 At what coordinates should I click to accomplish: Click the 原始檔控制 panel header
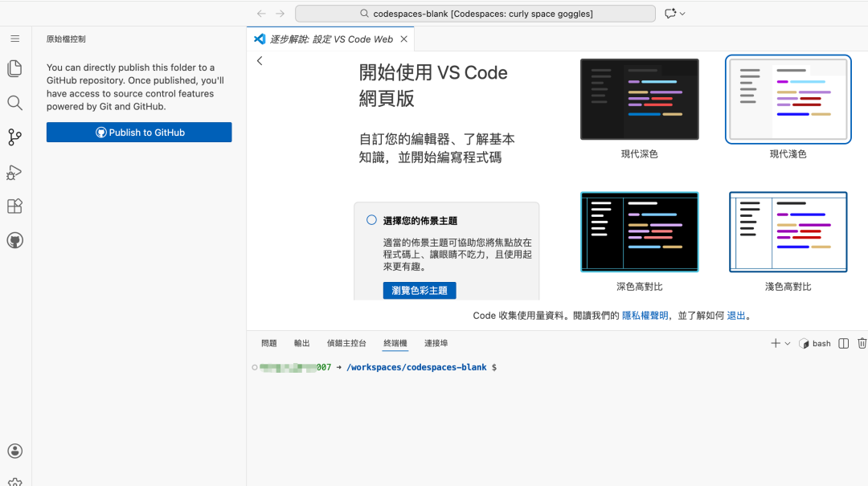66,39
